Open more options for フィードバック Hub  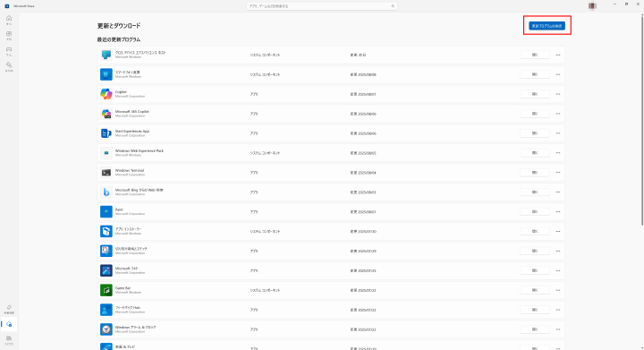pyautogui.click(x=558, y=310)
